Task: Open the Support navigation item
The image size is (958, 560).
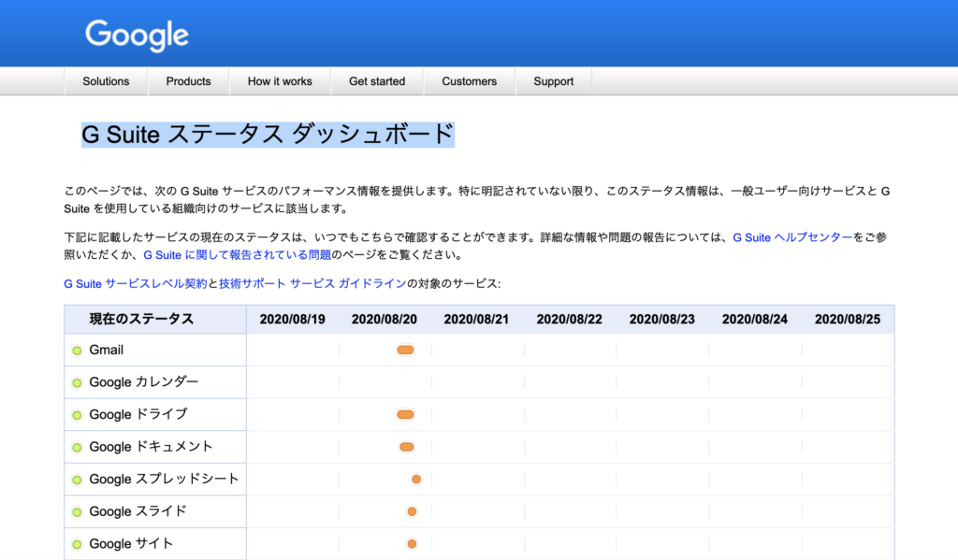Action: (x=553, y=81)
